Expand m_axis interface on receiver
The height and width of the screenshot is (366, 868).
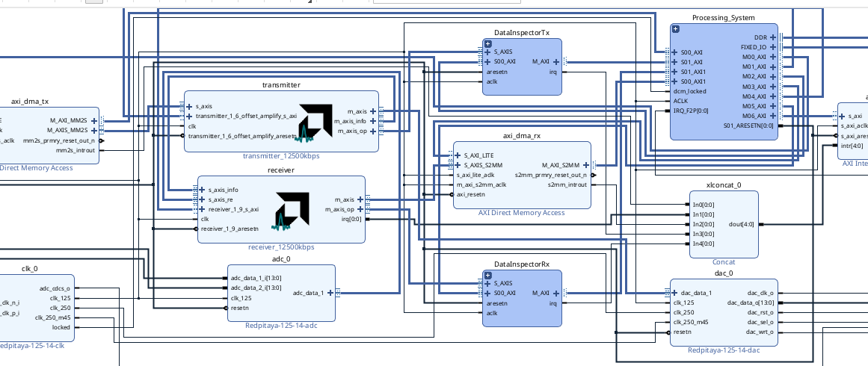[x=360, y=199]
